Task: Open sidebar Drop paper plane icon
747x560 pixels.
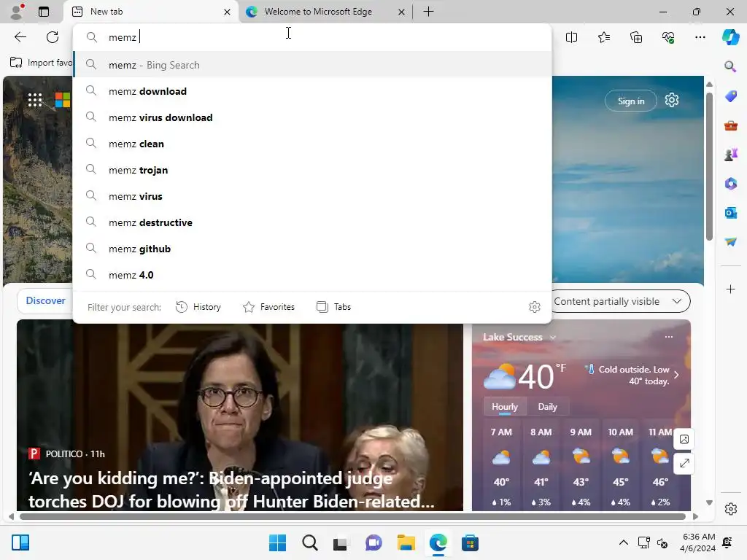Action: coord(730,242)
